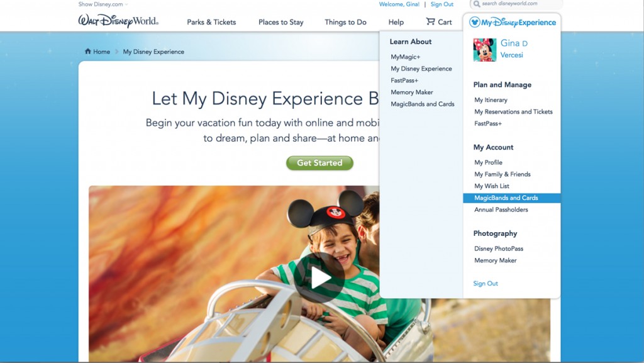Open the Help menu
The image size is (644, 363).
[x=396, y=22]
